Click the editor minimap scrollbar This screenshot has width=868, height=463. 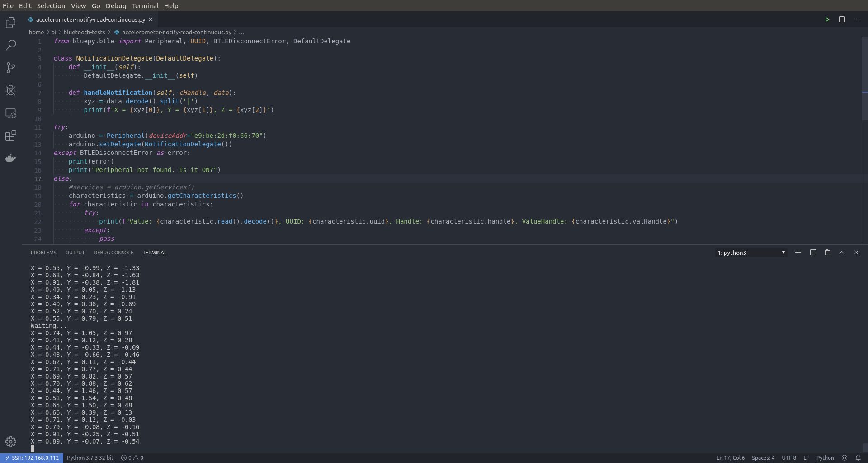click(865, 78)
